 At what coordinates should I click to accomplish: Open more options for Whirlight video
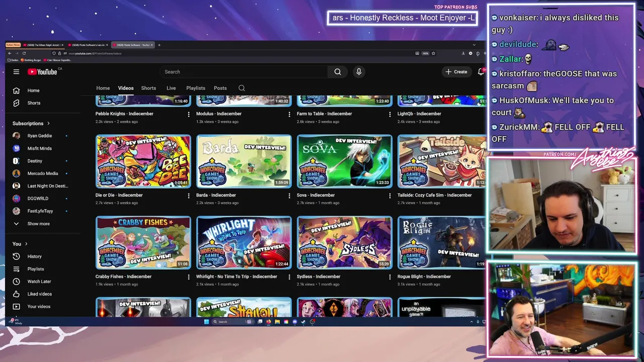289,277
